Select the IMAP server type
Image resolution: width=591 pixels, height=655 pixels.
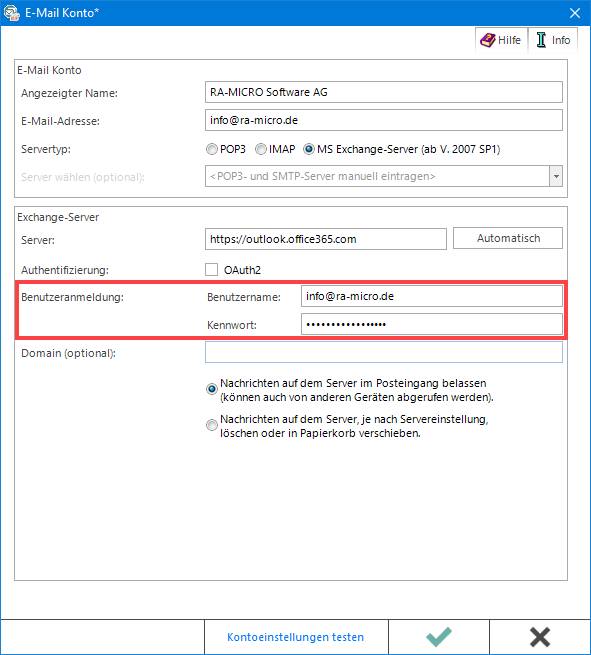click(x=261, y=149)
